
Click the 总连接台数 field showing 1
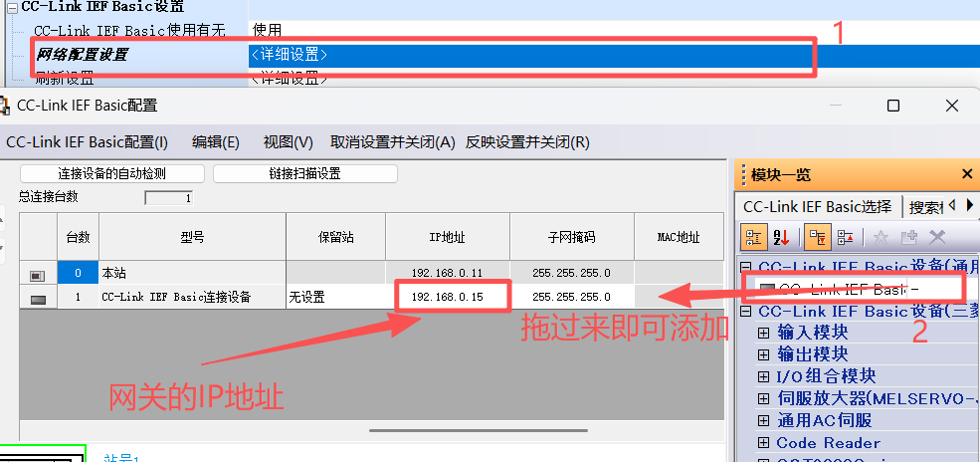click(x=169, y=198)
